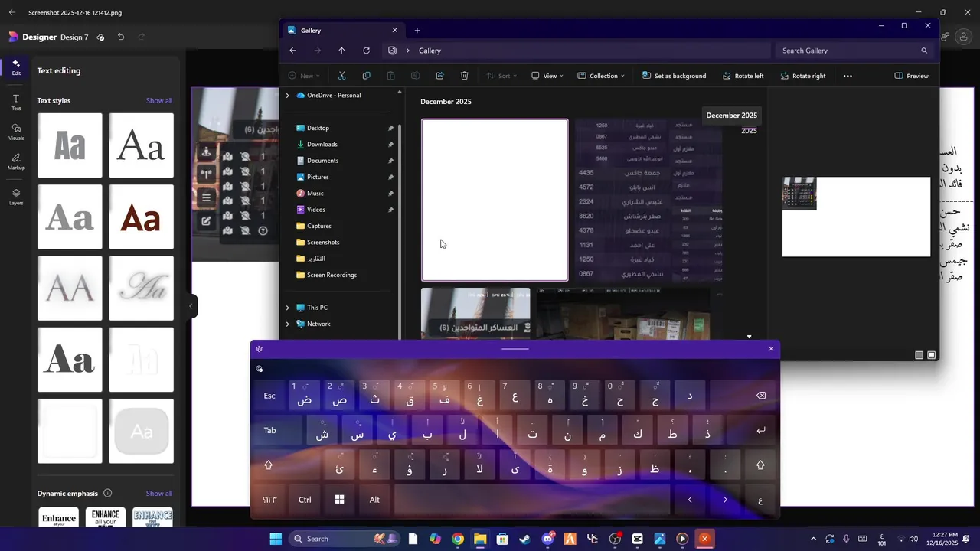Open the Collection dropdown in Explorer toolbar
980x551 pixels.
click(x=601, y=76)
